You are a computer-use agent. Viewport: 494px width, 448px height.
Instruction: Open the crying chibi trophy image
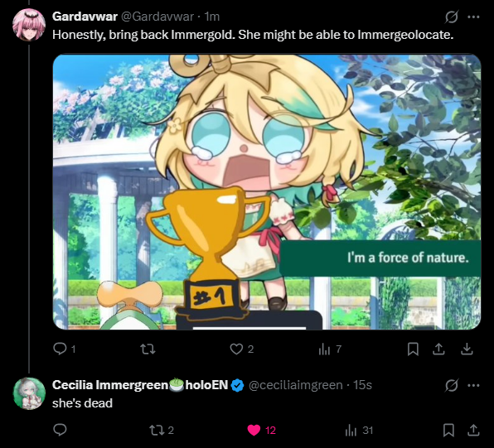tap(267, 192)
